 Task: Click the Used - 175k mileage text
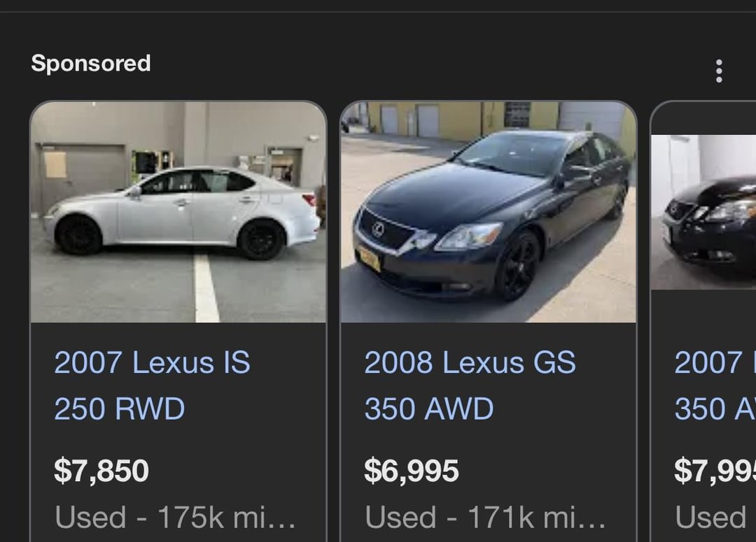pyautogui.click(x=175, y=518)
